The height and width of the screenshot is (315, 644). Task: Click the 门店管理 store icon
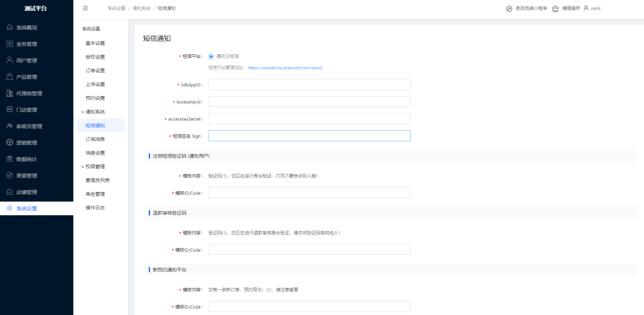10,110
